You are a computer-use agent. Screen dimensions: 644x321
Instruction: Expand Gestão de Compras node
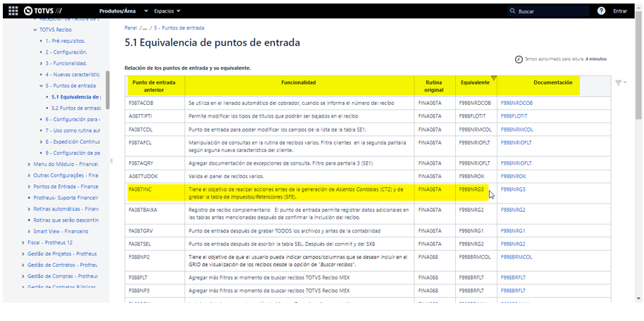(23, 276)
